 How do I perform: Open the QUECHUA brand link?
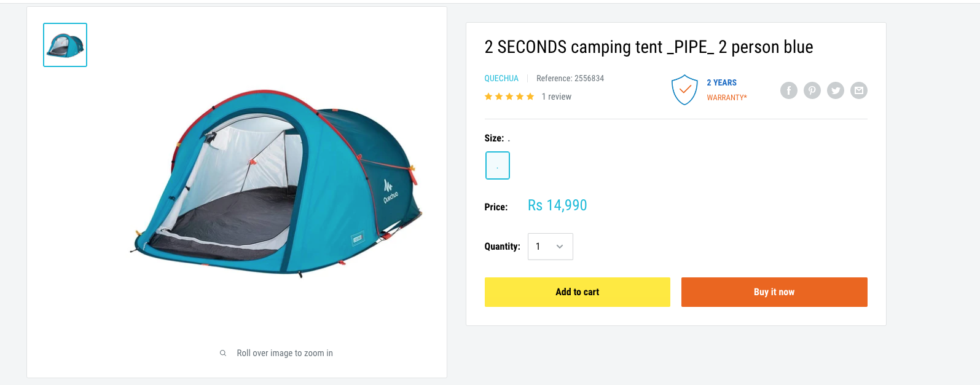tap(501, 78)
